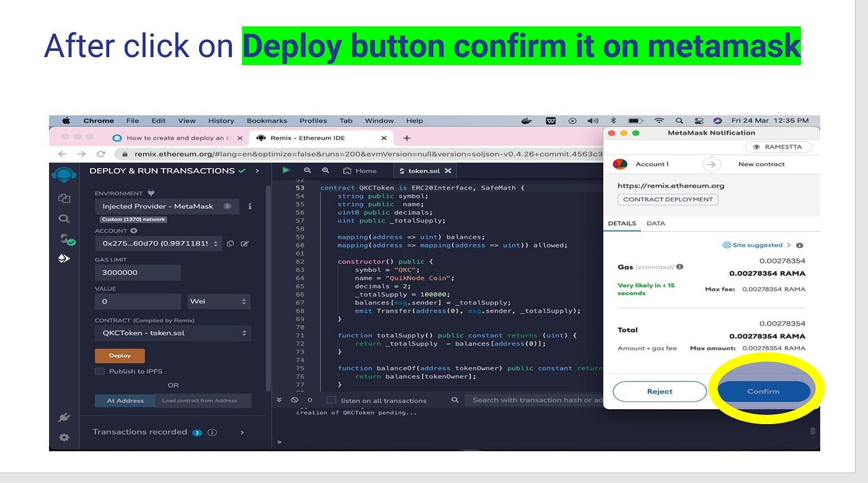This screenshot has height=483, width=868.
Task: Open Spotlight search in menu bar
Action: [x=680, y=121]
